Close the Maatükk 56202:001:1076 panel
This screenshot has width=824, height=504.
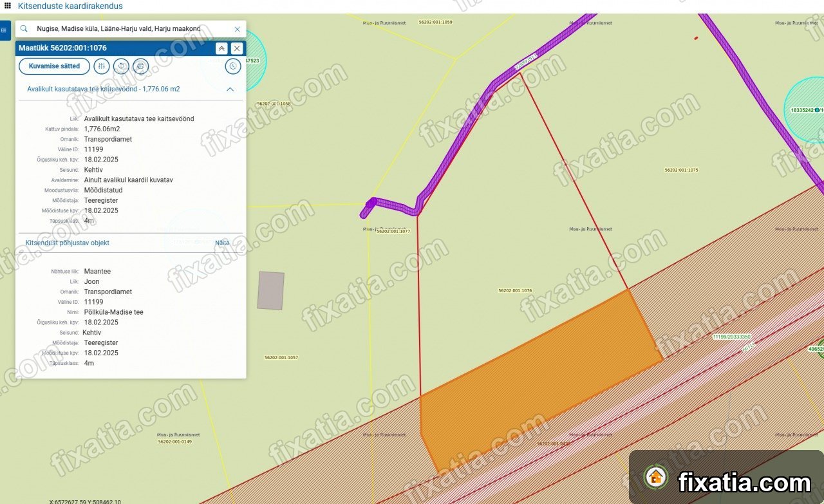click(x=237, y=48)
